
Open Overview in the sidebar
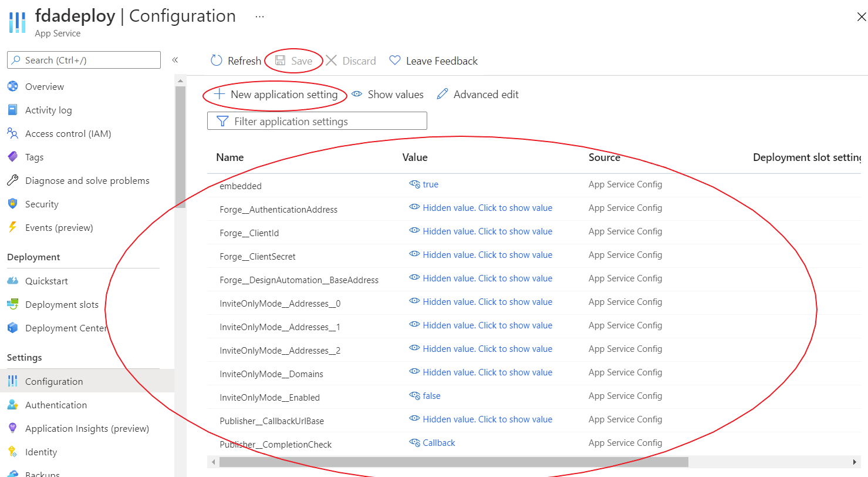(x=45, y=86)
